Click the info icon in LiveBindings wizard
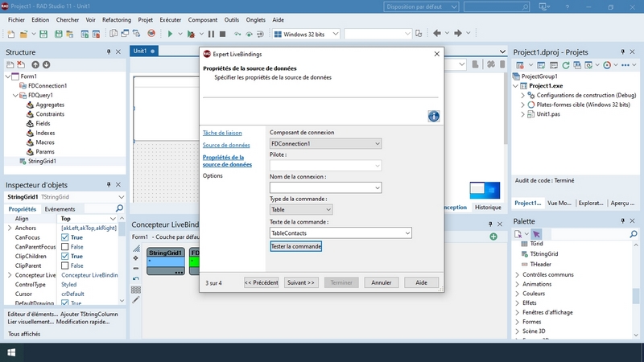The height and width of the screenshot is (362, 644). [x=433, y=117]
